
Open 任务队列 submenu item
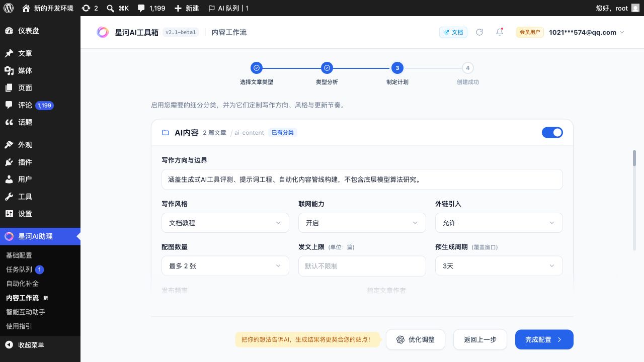(x=19, y=269)
